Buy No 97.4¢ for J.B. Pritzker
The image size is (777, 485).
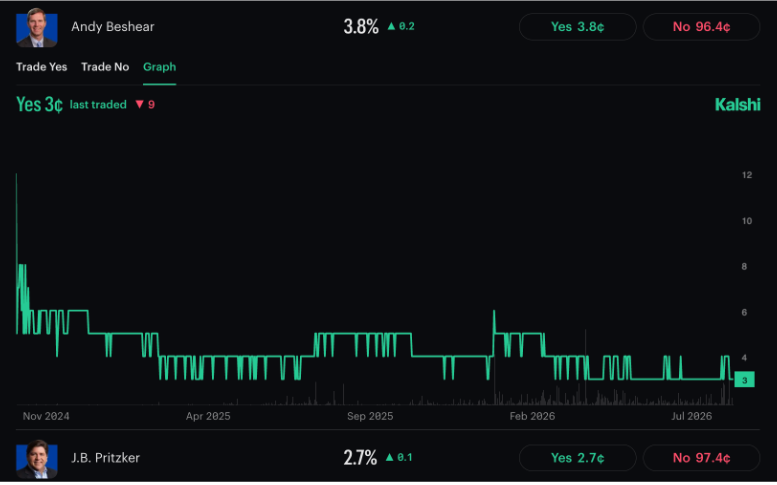[x=701, y=458]
